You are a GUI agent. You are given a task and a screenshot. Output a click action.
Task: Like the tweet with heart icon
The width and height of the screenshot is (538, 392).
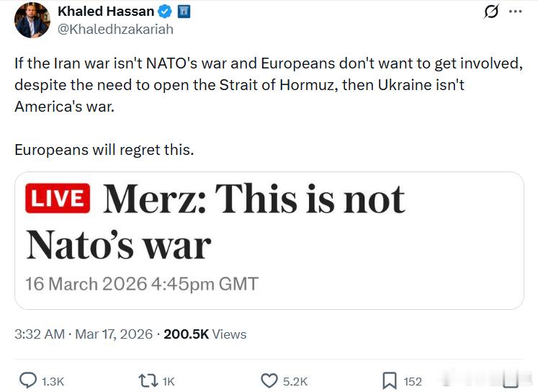coord(269,380)
